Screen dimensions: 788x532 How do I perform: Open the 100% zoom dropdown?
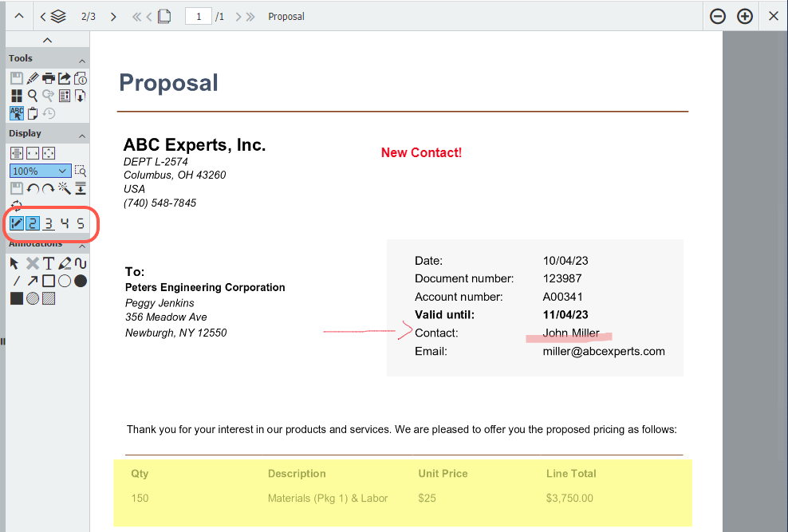pos(41,171)
